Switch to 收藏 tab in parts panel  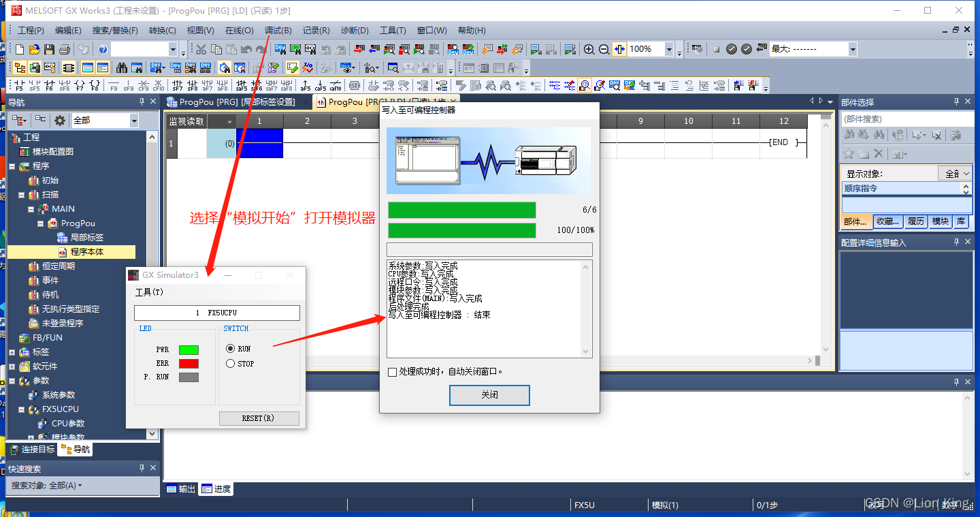click(888, 221)
